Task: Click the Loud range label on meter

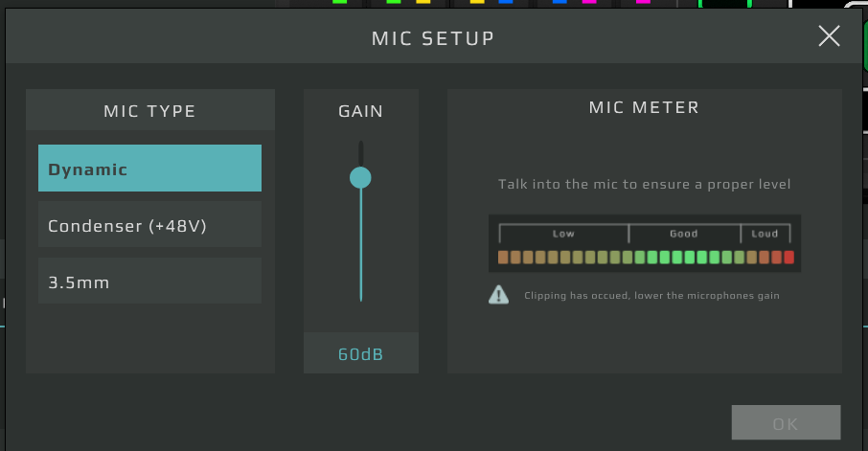Action: [x=765, y=234]
